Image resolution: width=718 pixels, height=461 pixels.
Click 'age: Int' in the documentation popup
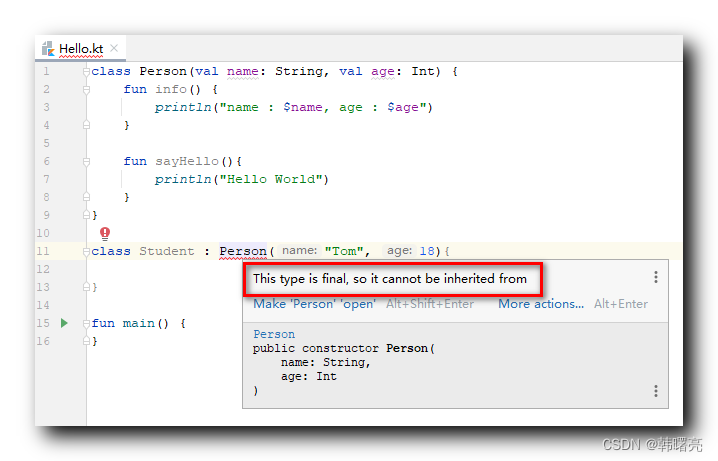309,377
